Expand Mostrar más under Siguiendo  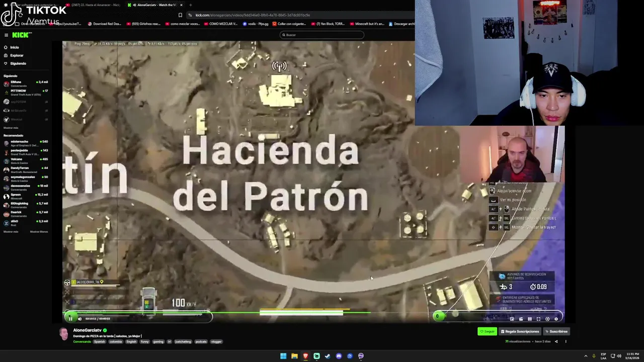[11, 128]
